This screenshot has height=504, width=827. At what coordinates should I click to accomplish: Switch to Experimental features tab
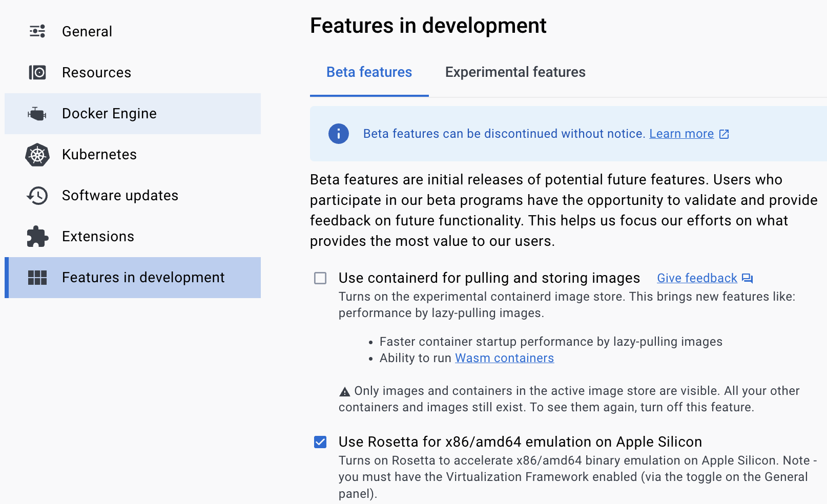515,72
